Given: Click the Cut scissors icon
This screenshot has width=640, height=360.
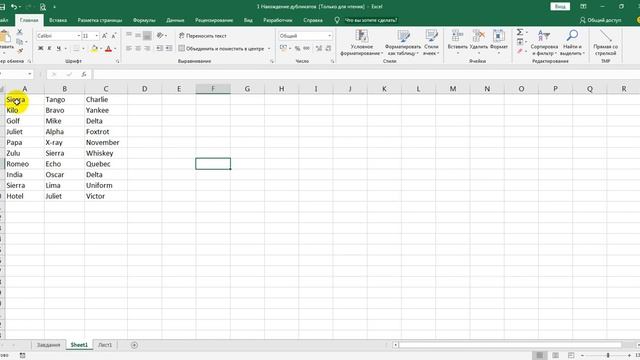Looking at the screenshot, I should (x=19, y=32).
